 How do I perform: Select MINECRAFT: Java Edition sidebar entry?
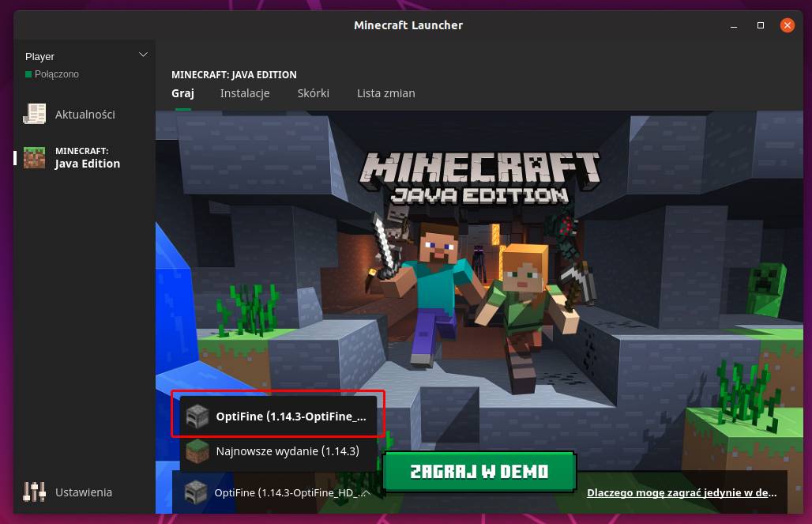click(85, 157)
